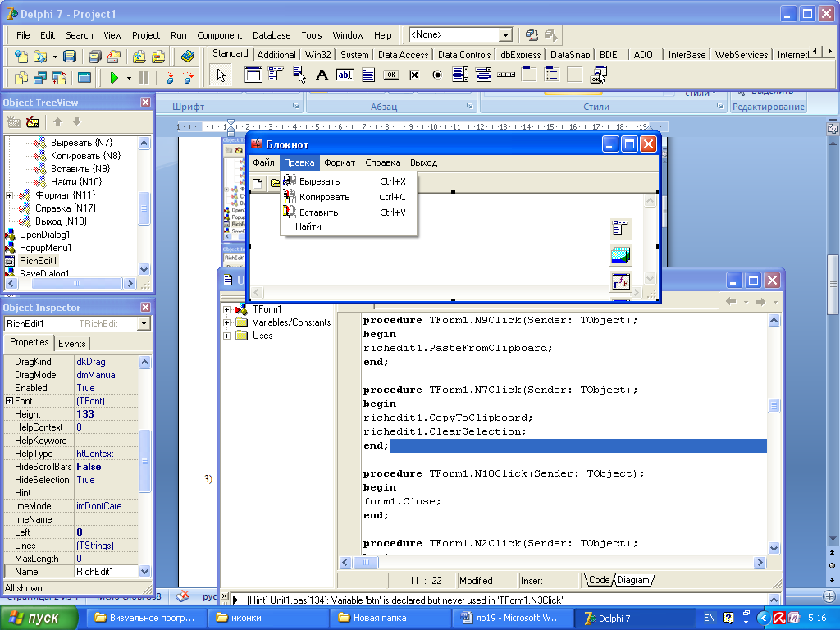Click the View Form icon
This screenshot has width=840, height=630.
tap(40, 78)
